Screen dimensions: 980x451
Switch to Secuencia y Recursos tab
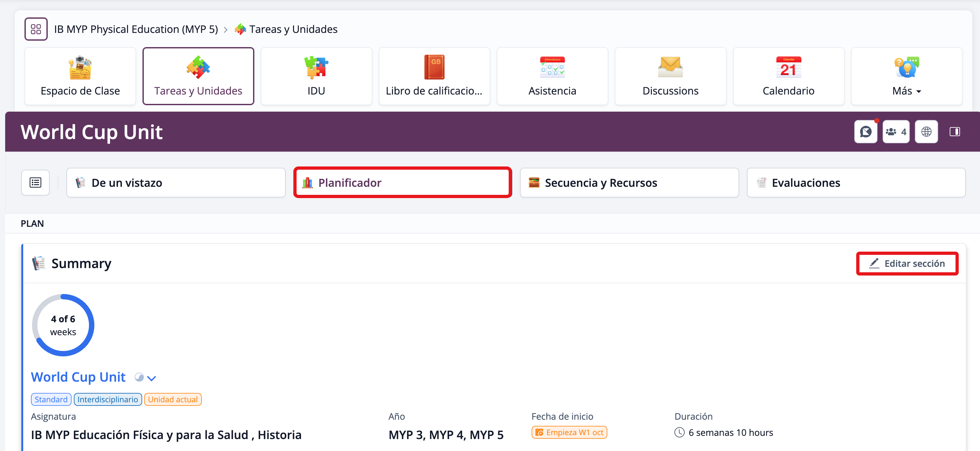pyautogui.click(x=629, y=183)
